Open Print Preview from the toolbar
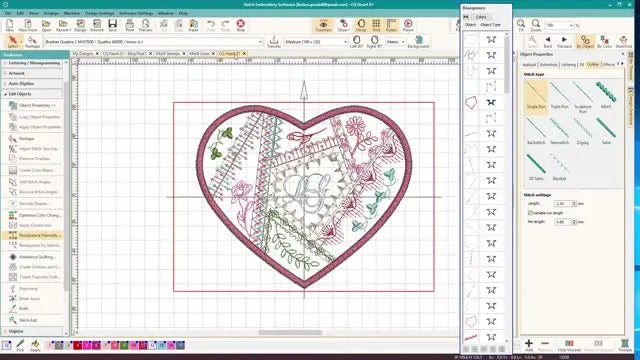This screenshot has width=640, height=360. (145, 25)
